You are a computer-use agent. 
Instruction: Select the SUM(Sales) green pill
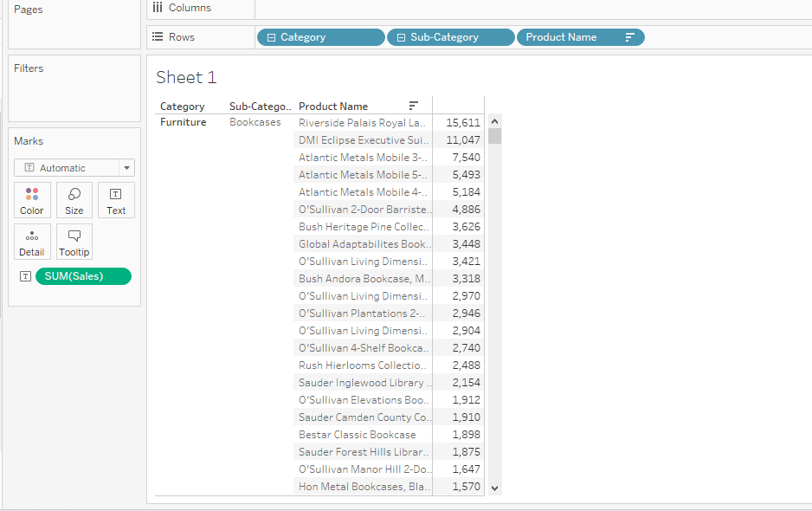[82, 276]
